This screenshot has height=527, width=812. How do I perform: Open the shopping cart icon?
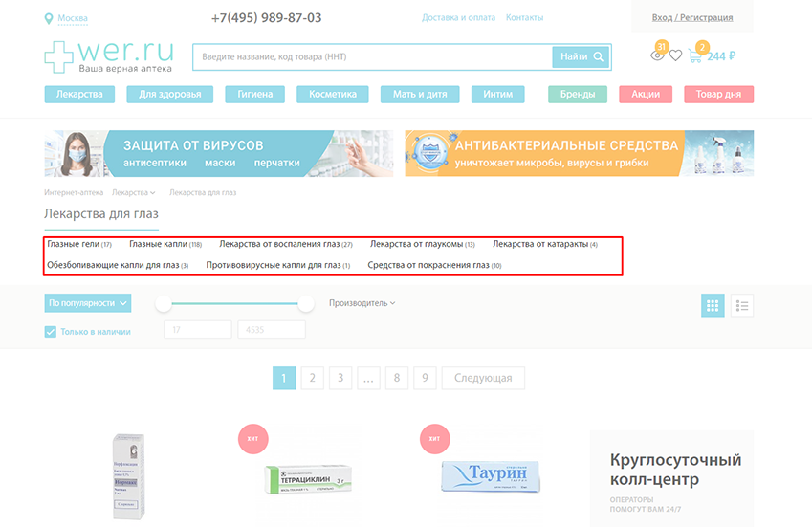tap(694, 55)
